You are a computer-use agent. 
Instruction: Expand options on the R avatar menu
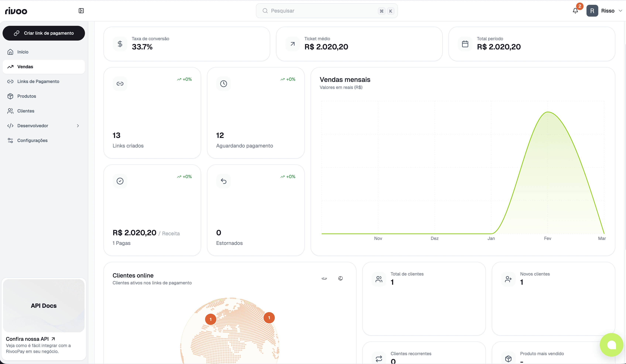(592, 11)
